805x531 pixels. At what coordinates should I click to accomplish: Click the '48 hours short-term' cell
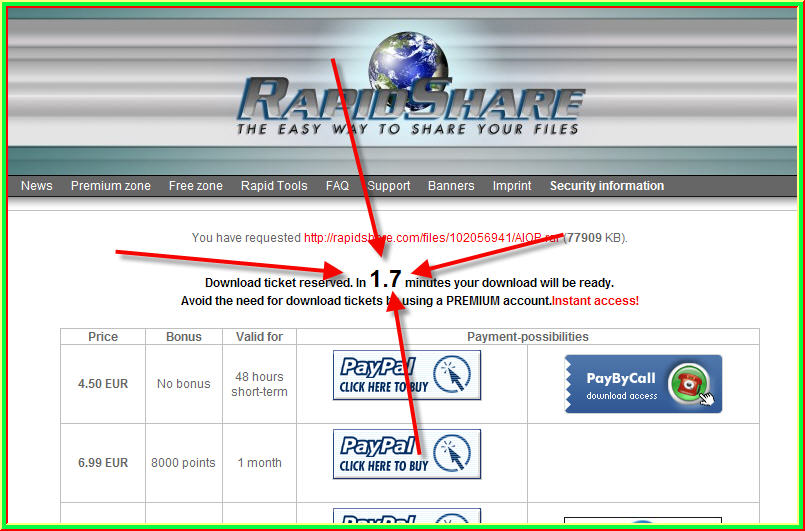click(x=259, y=384)
